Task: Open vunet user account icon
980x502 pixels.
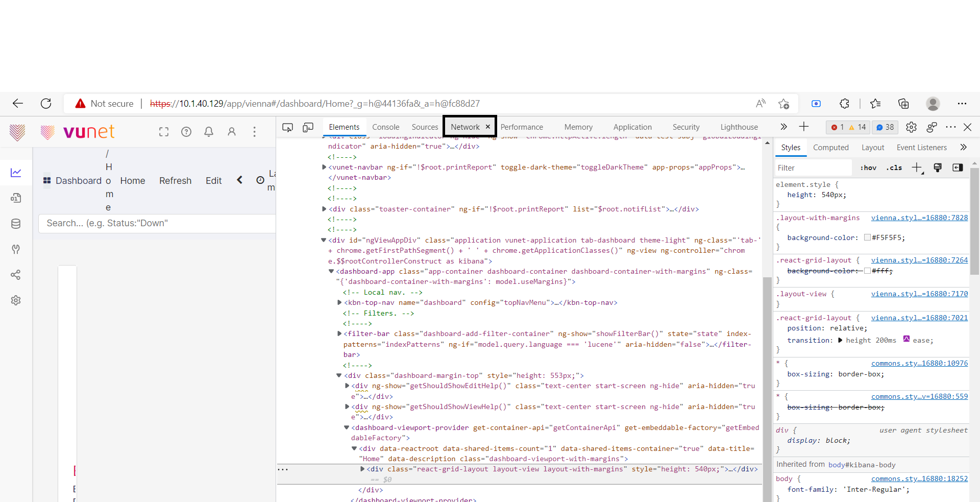Action: [232, 132]
